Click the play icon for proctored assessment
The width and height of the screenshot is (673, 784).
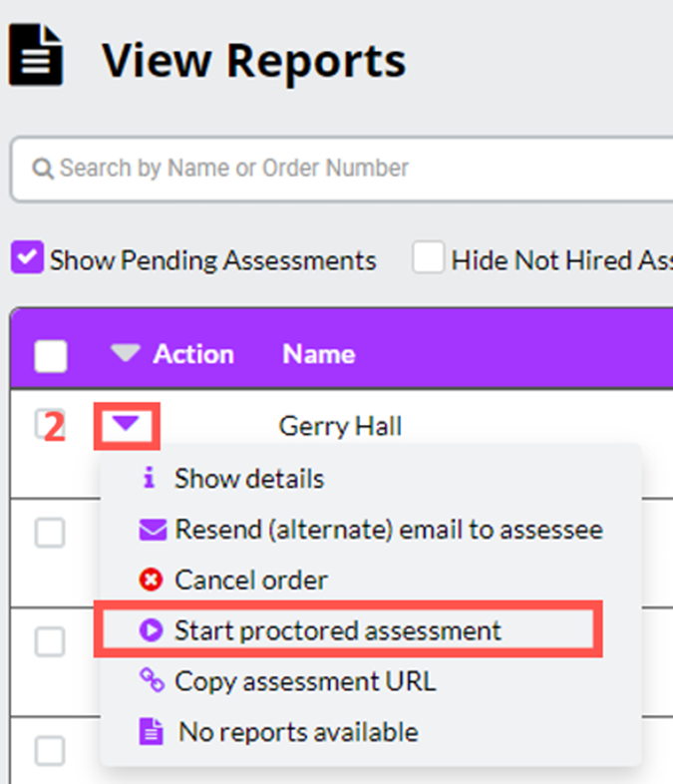[152, 629]
